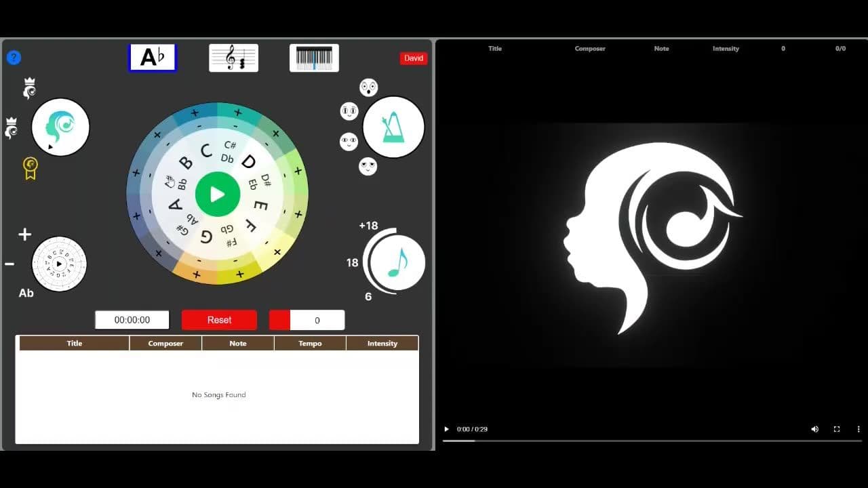This screenshot has height=488, width=868.
Task: Mute the video using the volume icon
Action: pyautogui.click(x=814, y=429)
